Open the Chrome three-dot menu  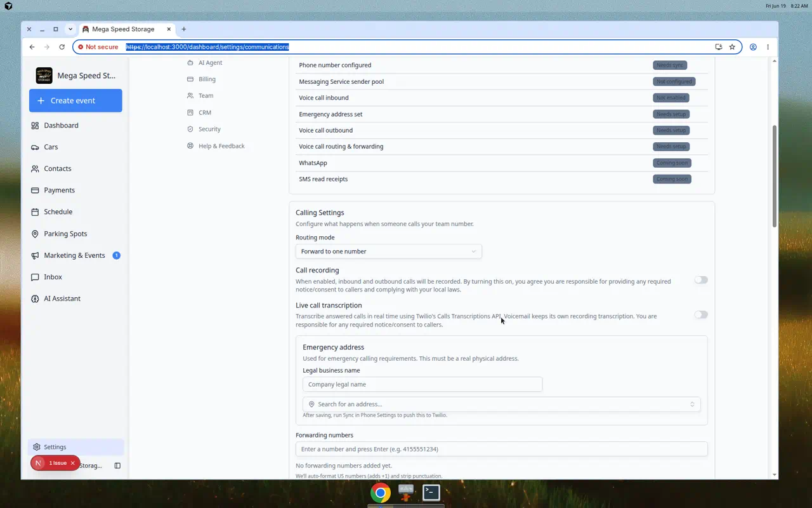click(x=768, y=47)
